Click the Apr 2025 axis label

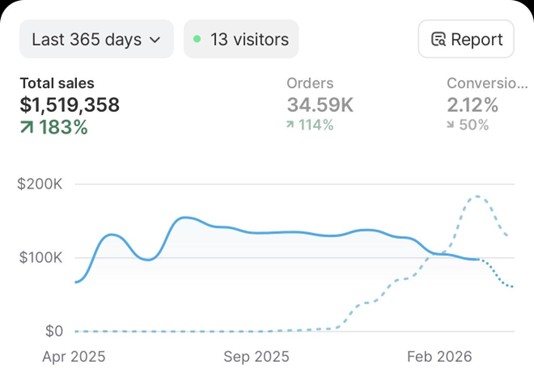click(x=74, y=357)
